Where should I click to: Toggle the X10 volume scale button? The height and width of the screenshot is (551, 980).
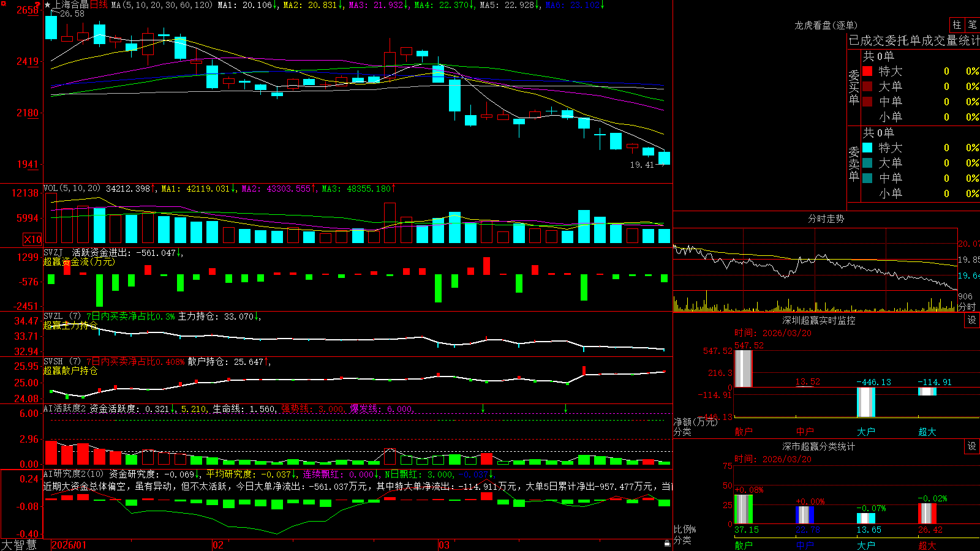click(32, 239)
